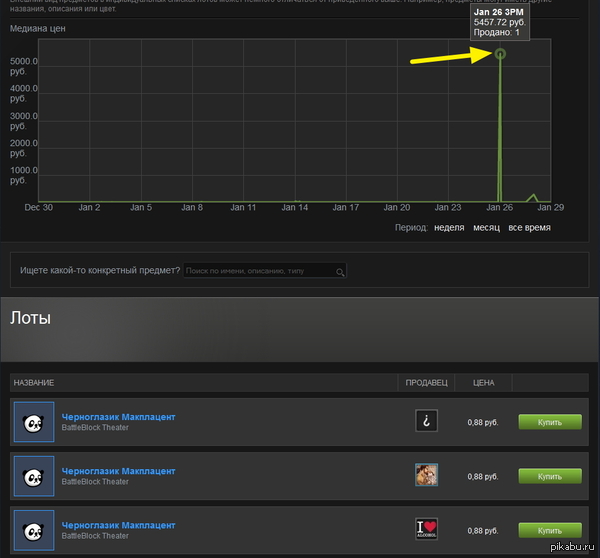Click the Jan 14 axis label

(295, 207)
